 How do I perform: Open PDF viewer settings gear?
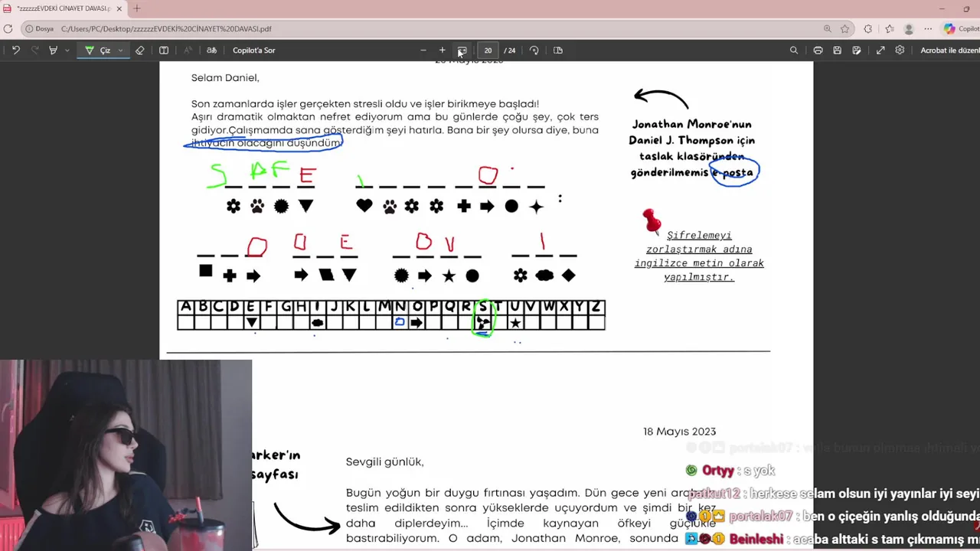[x=900, y=51]
